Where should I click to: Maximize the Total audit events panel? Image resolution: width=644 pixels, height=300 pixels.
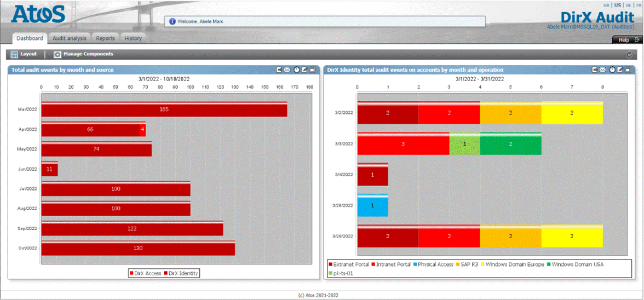[312, 70]
